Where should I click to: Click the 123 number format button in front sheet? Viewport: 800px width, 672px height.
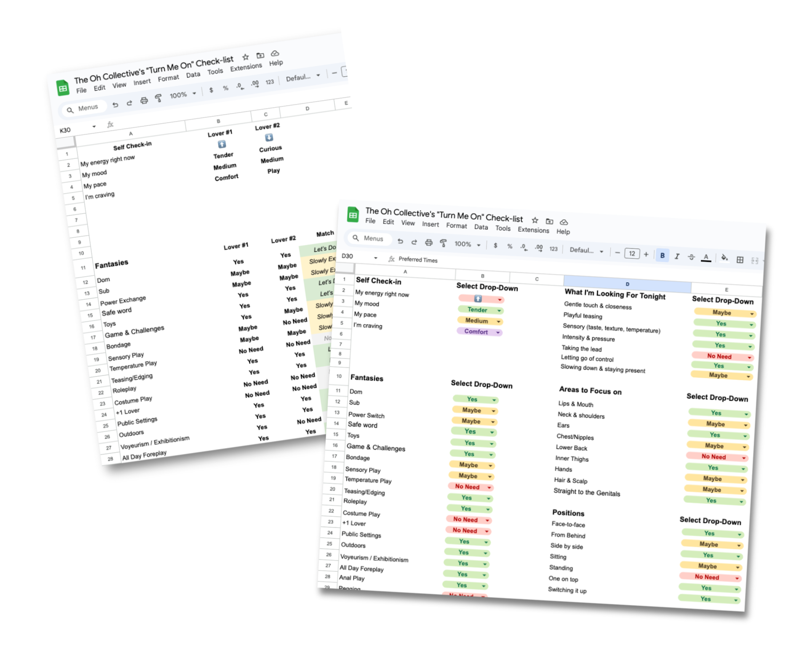[554, 249]
